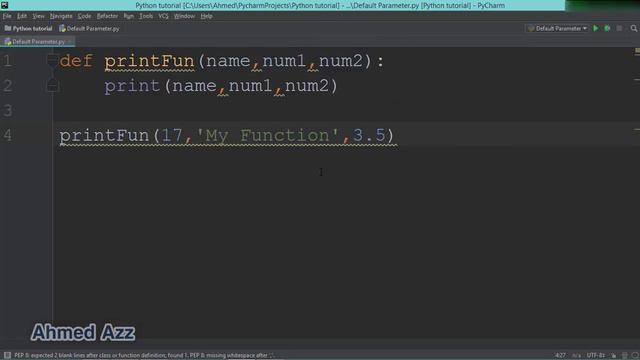Click the printFun call on line 4
Image resolution: width=640 pixels, height=360 pixels.
coord(104,135)
